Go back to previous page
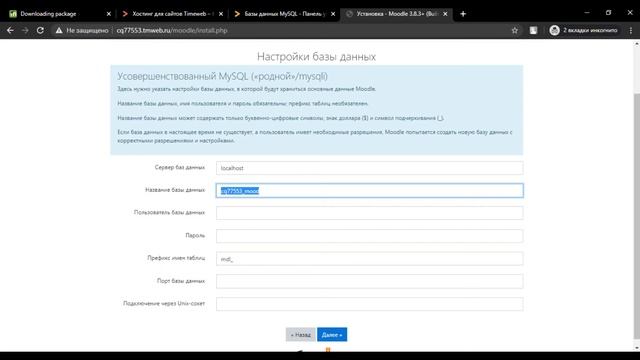 point(10,30)
